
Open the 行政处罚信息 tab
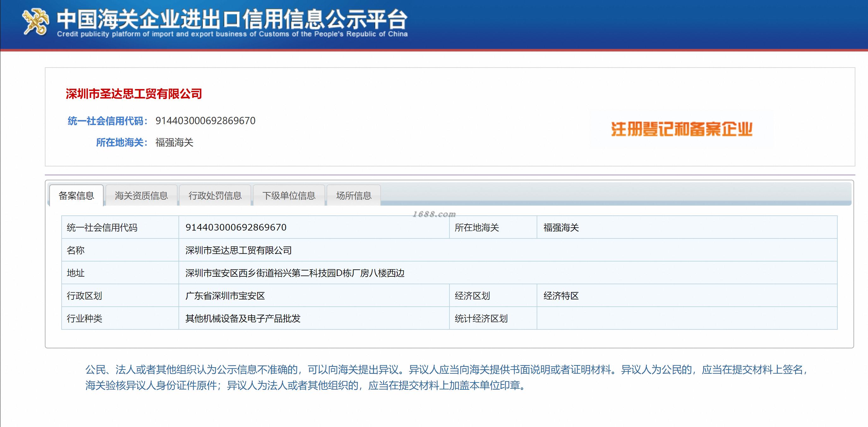pyautogui.click(x=215, y=195)
